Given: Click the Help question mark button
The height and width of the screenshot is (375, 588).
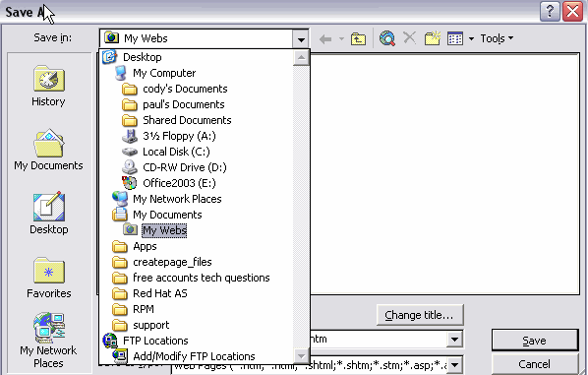Looking at the screenshot, I should [x=550, y=11].
